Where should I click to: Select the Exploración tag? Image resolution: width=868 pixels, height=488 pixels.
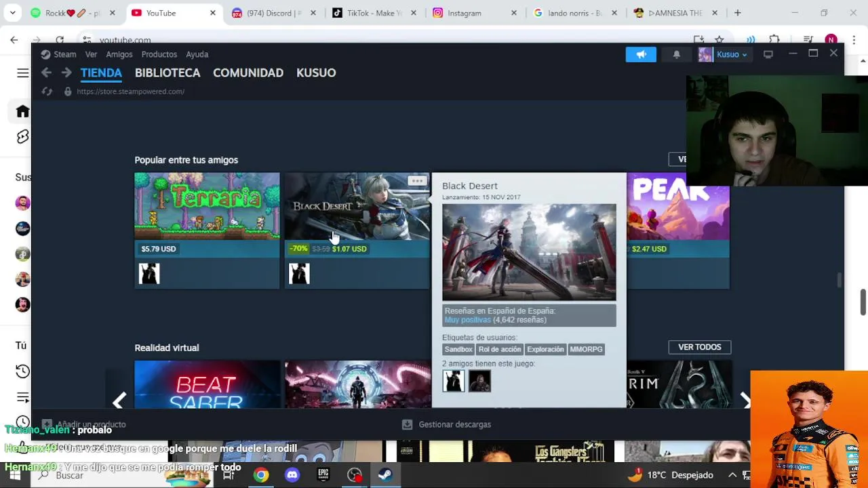point(545,349)
